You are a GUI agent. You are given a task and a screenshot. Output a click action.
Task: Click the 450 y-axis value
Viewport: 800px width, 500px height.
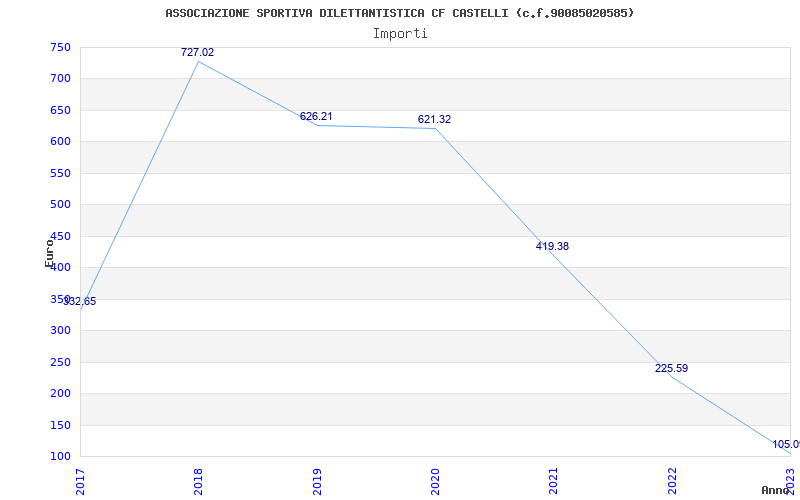click(x=60, y=236)
